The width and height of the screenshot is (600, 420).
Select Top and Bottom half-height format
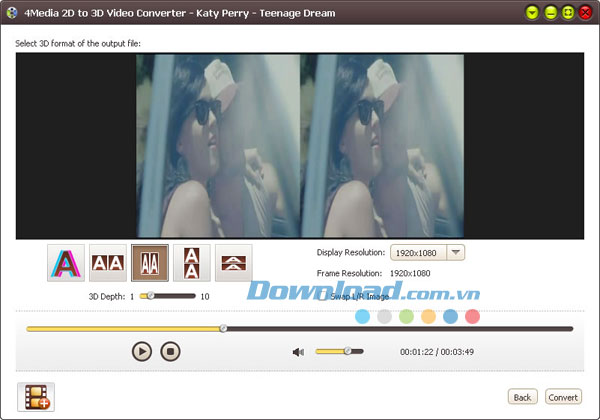point(234,263)
